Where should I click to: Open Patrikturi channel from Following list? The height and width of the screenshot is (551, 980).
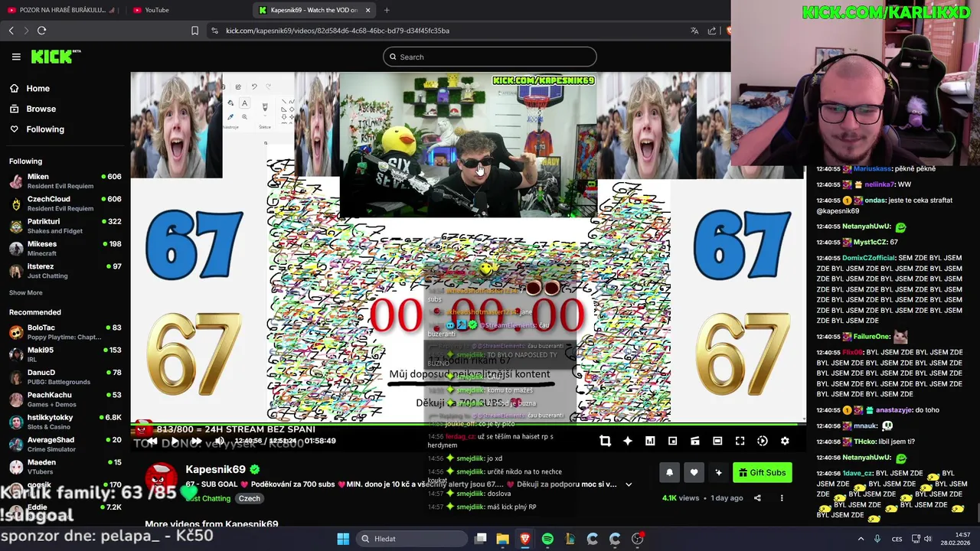coord(65,226)
